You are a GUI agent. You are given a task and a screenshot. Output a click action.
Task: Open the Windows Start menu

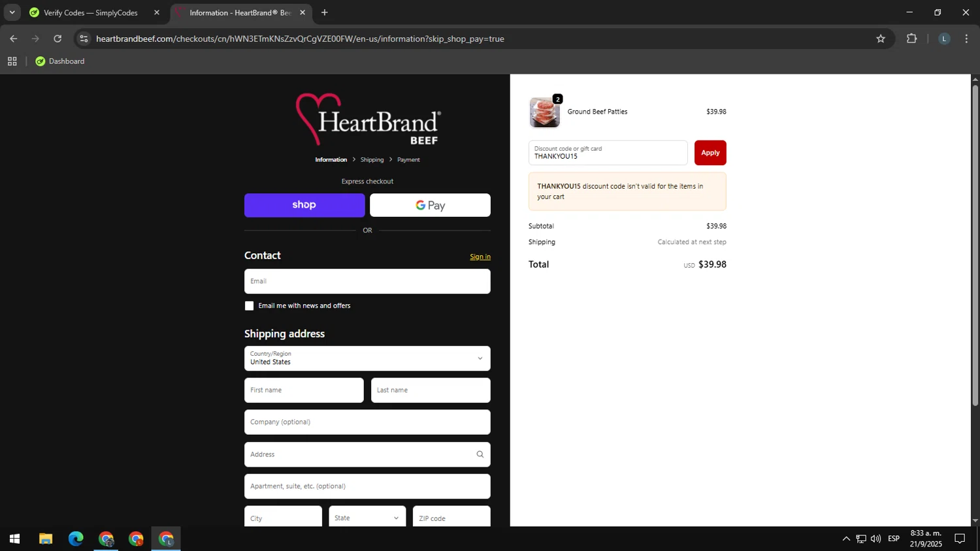(x=14, y=539)
